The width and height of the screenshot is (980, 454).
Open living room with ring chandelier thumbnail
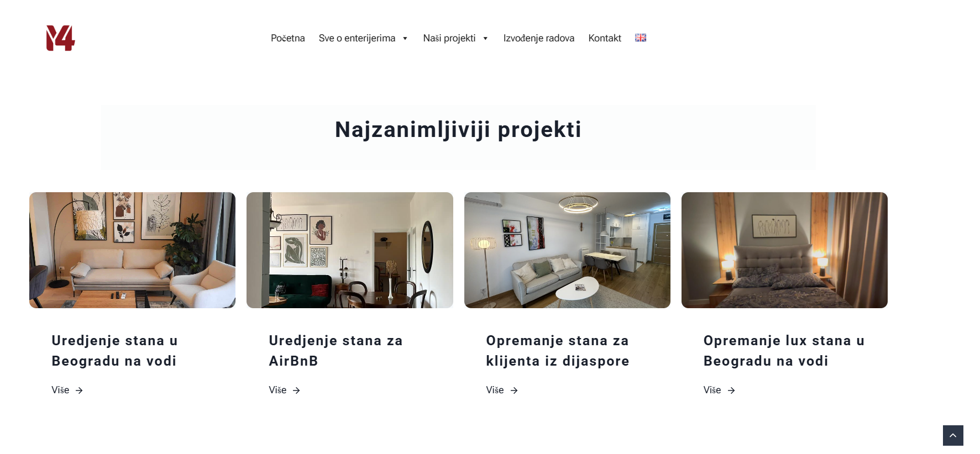(567, 250)
